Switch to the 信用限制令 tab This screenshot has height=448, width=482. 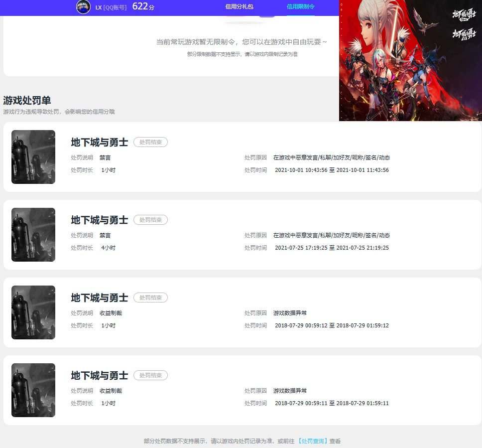[300, 6]
